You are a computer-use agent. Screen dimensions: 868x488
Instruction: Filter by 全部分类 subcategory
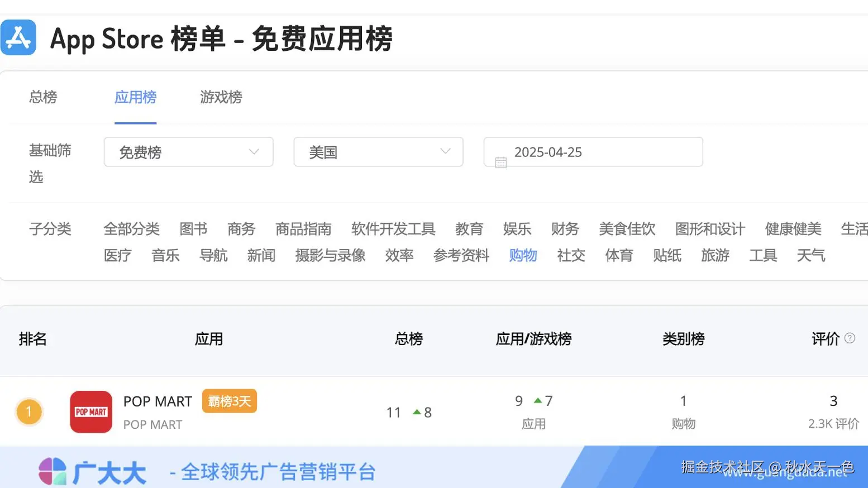point(132,229)
